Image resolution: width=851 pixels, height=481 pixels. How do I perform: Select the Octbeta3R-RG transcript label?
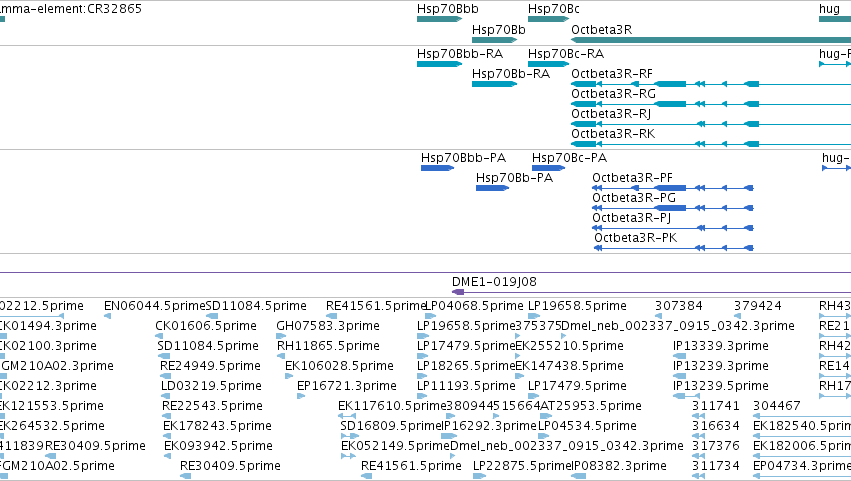pyautogui.click(x=613, y=94)
